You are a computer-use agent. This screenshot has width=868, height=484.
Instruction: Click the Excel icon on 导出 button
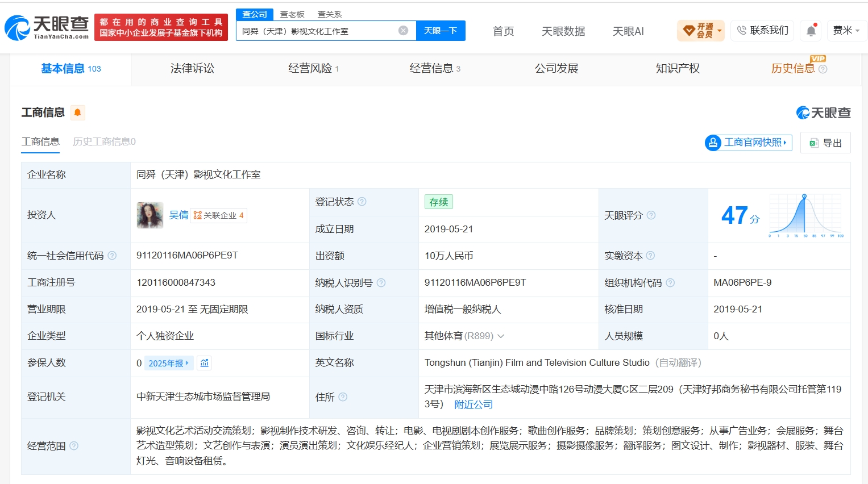tap(813, 143)
